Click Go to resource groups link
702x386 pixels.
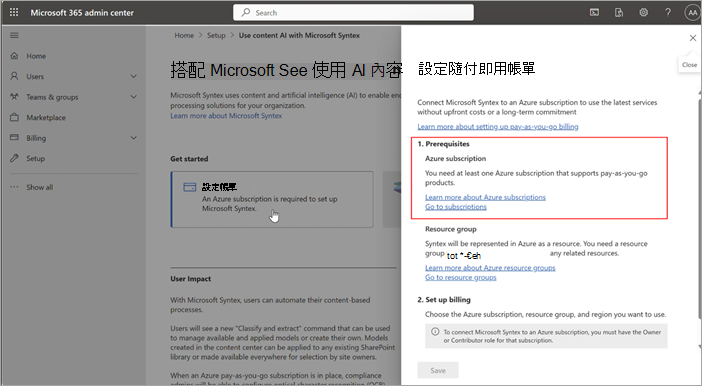[461, 278]
